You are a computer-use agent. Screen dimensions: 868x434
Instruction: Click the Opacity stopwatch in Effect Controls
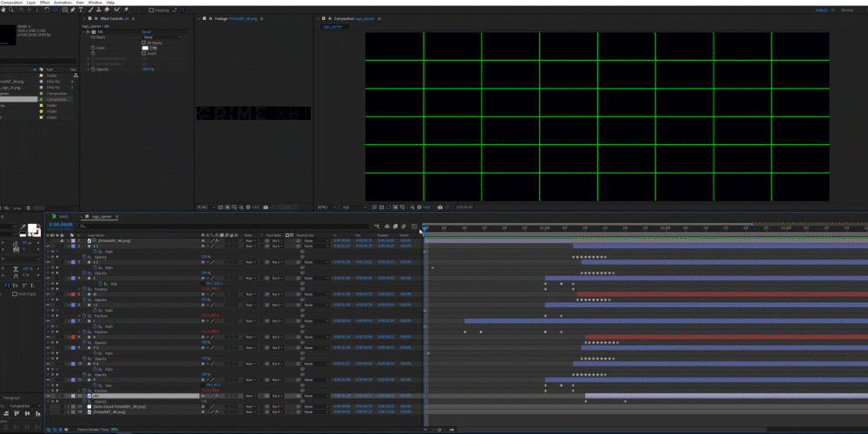pyautogui.click(x=92, y=69)
